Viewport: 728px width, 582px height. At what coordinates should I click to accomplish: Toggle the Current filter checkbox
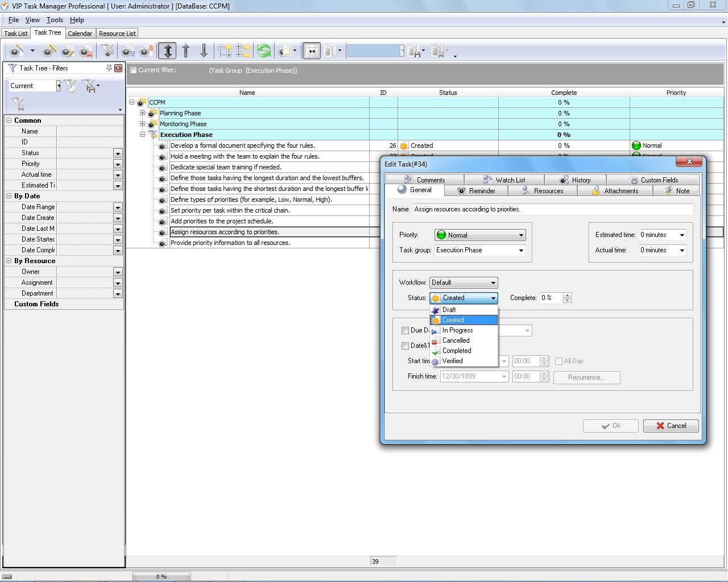pyautogui.click(x=133, y=70)
